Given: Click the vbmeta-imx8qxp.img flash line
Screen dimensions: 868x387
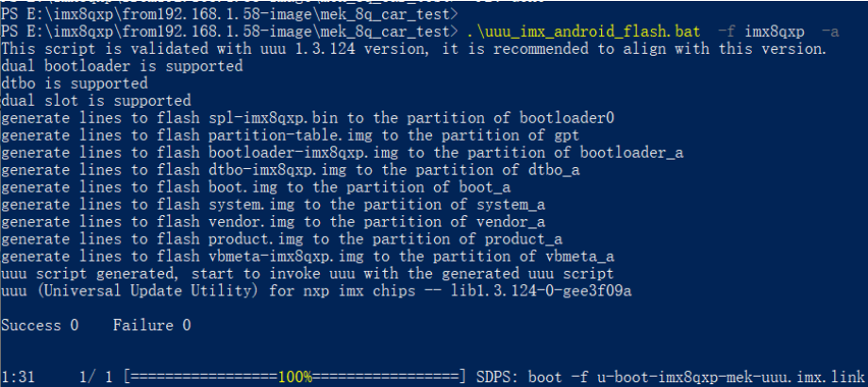Looking at the screenshot, I should pos(308,256).
